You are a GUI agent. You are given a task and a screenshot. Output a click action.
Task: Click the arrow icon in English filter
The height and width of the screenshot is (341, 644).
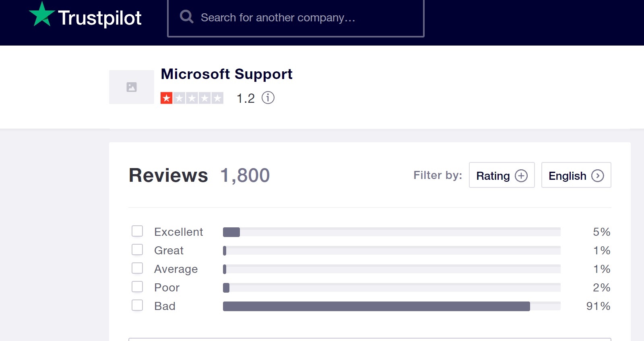tap(598, 176)
